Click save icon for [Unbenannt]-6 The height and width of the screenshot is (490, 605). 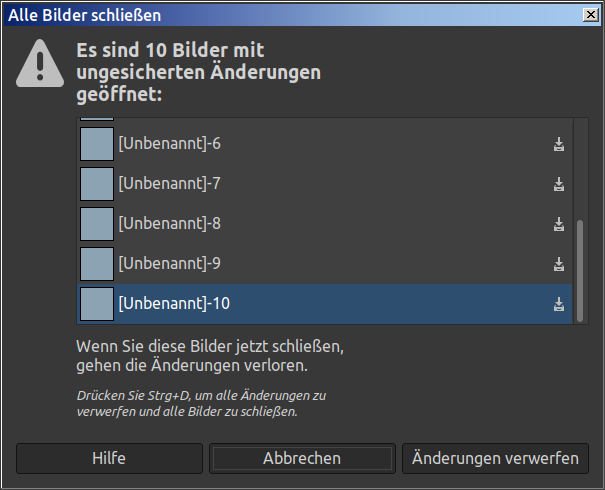point(559,144)
